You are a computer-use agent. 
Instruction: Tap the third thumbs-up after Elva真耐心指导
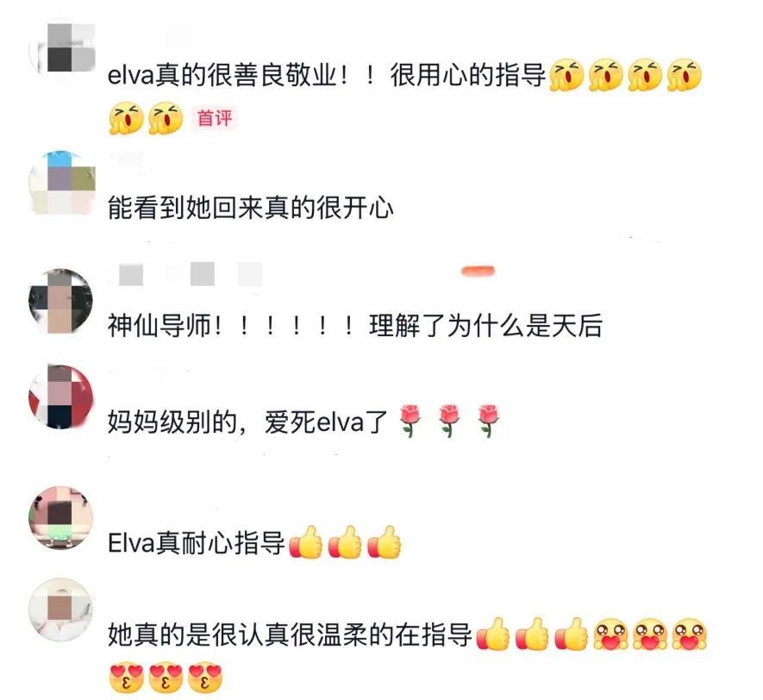(x=384, y=542)
